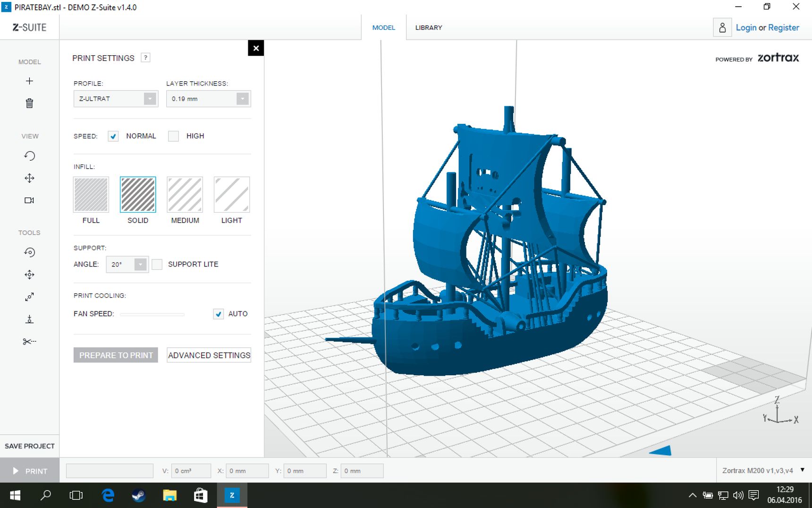
Task: Click the Z dimension field
Action: coord(362,471)
